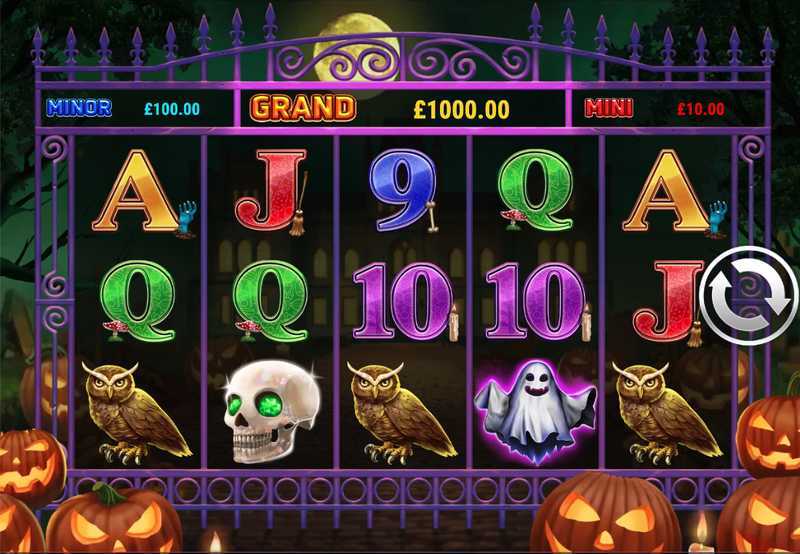Select the blue 9 symbol
This screenshot has height=554, width=800.
click(404, 191)
